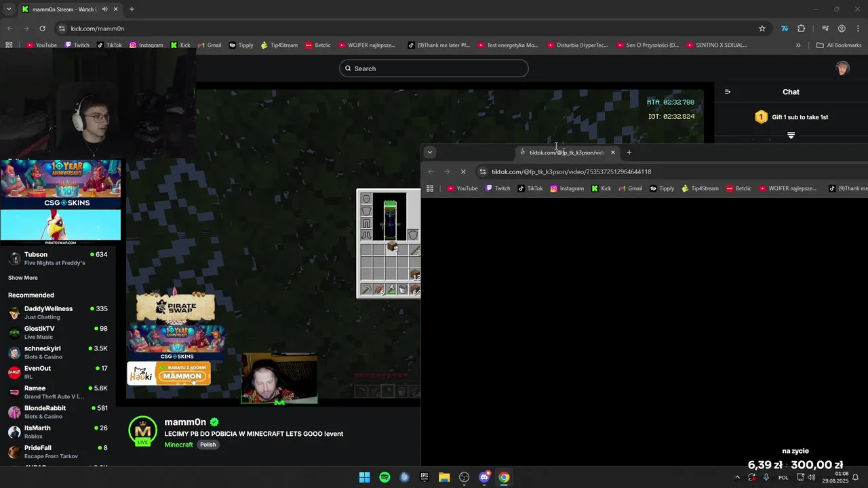The height and width of the screenshot is (488, 868).
Task: Click Gift 1 sub to take 1st
Action: [x=791, y=117]
